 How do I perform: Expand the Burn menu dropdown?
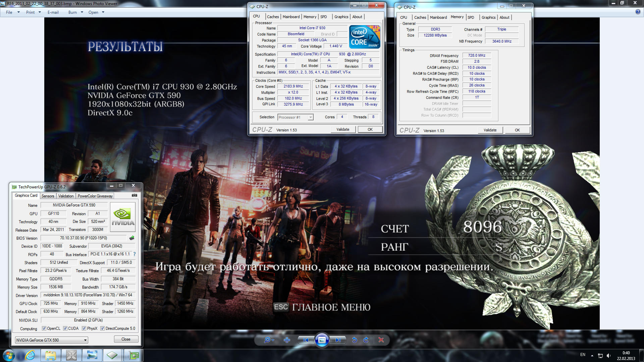click(82, 12)
